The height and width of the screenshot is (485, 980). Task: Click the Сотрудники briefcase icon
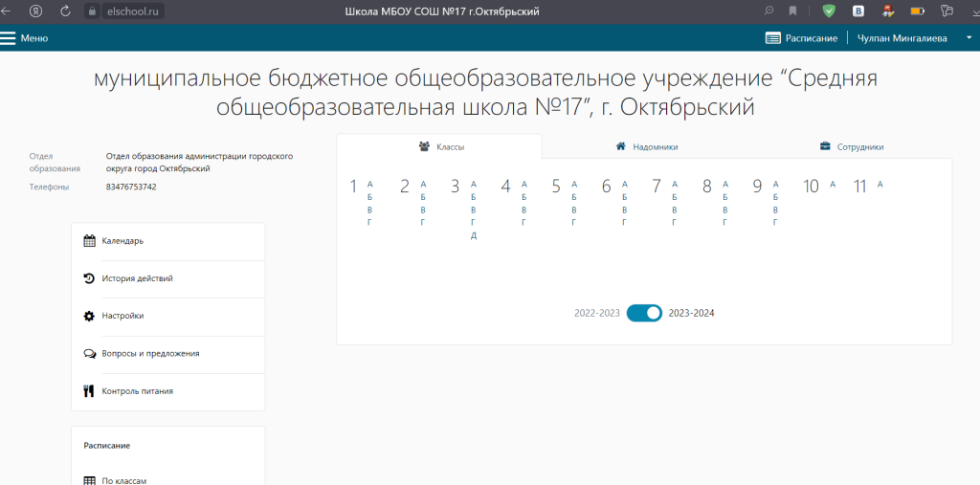click(x=825, y=146)
